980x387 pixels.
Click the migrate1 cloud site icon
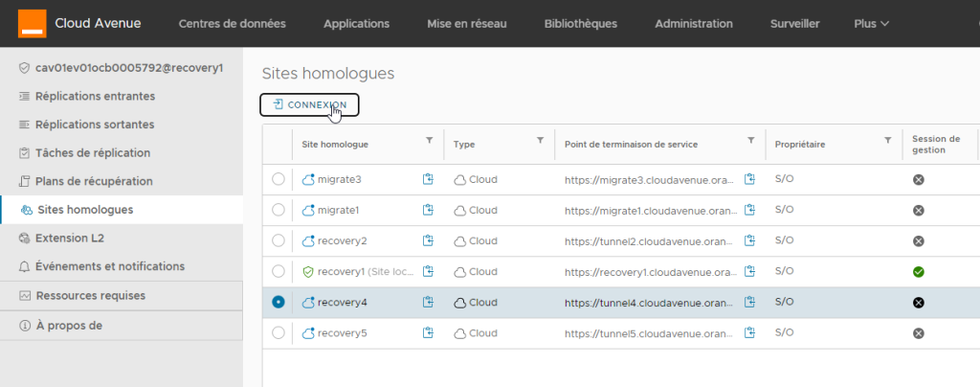308,210
